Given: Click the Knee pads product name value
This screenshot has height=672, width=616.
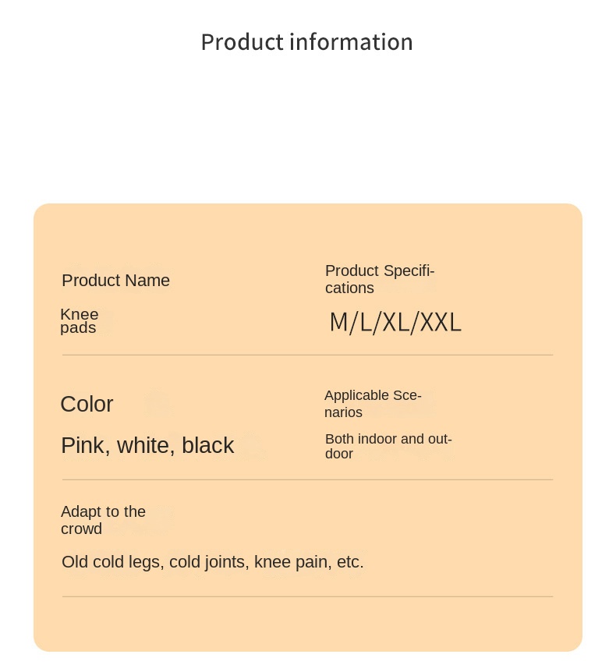Looking at the screenshot, I should (80, 320).
